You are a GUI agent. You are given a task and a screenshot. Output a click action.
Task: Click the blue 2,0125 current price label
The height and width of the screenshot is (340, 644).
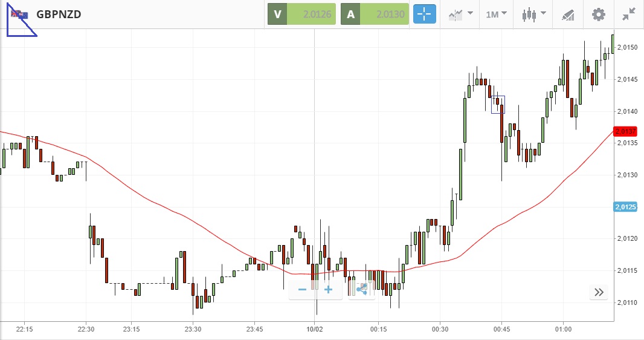625,207
